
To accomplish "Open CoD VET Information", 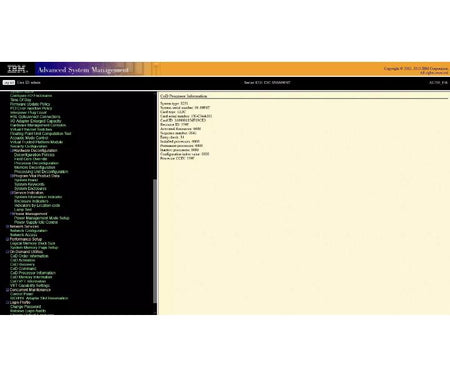I will [28, 281].
